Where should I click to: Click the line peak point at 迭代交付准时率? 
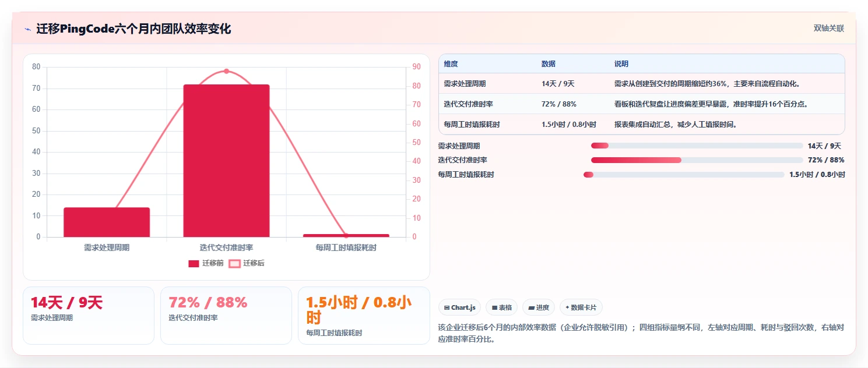click(x=226, y=71)
